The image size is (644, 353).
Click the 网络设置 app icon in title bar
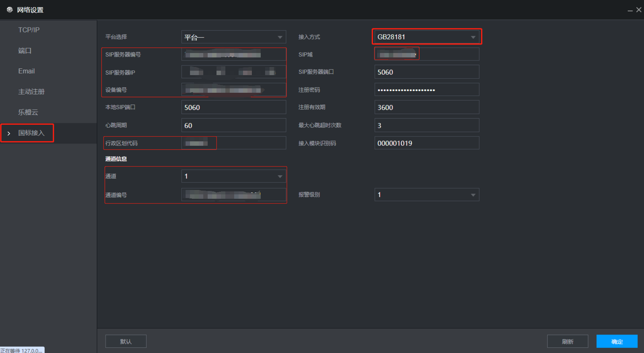[10, 10]
